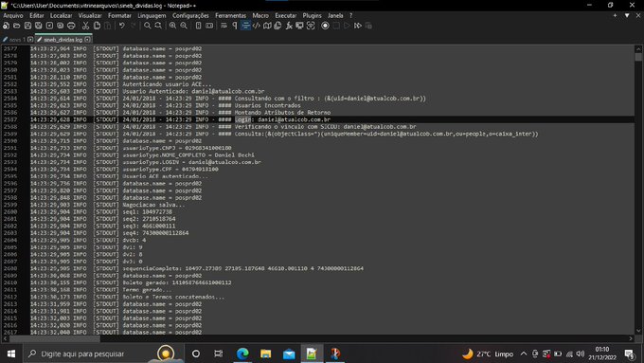The height and width of the screenshot is (363, 644).
Task: Add a new tab with plus button
Action: pos(615,15)
